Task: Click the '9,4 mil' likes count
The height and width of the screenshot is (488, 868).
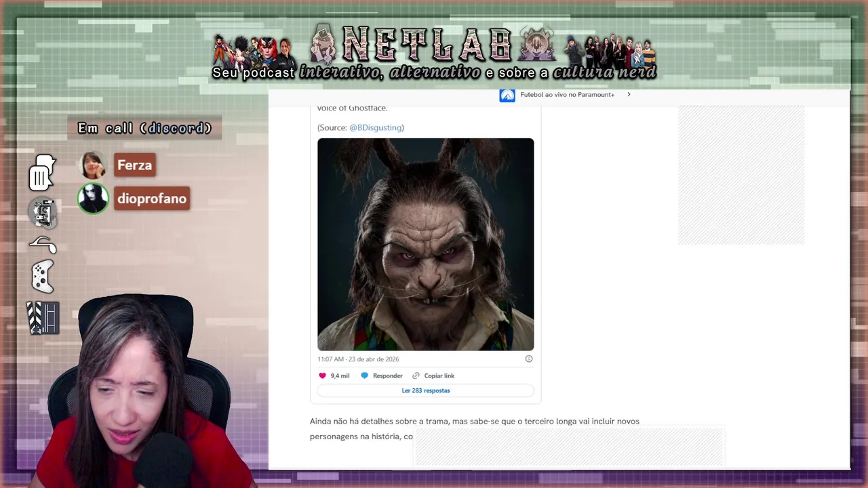Action: point(340,375)
